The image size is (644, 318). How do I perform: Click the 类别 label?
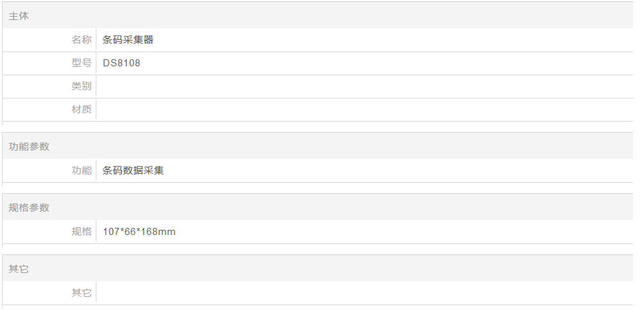[x=81, y=86]
